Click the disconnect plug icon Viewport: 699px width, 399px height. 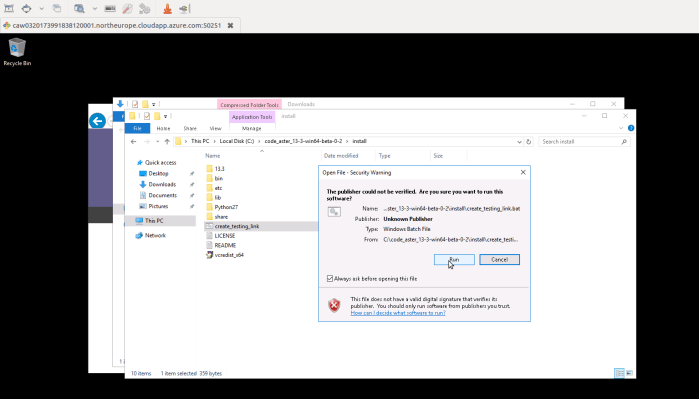tap(185, 8)
